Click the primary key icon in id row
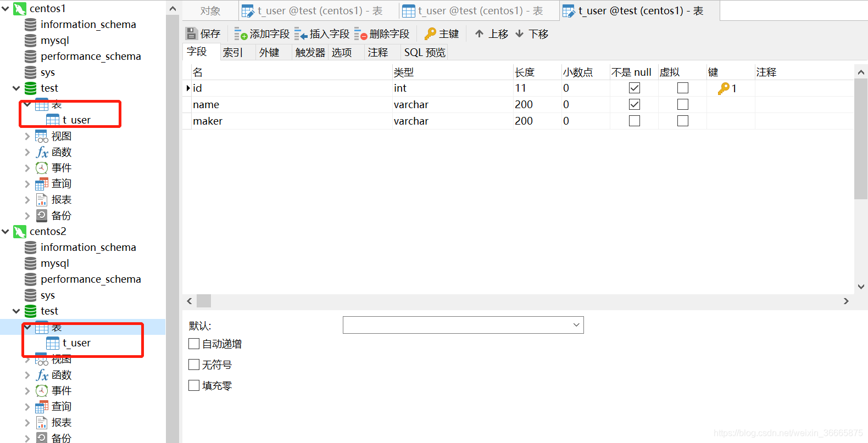 click(724, 88)
